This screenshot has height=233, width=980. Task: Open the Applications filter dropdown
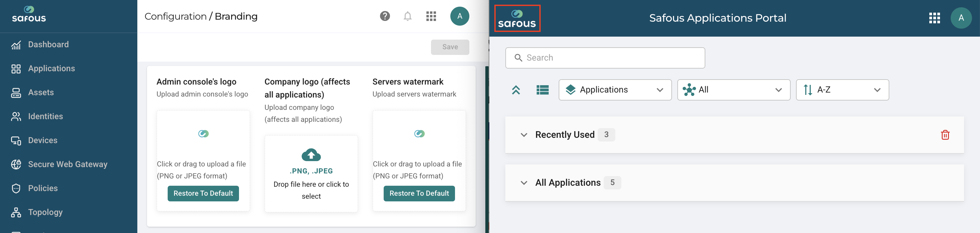tap(615, 90)
